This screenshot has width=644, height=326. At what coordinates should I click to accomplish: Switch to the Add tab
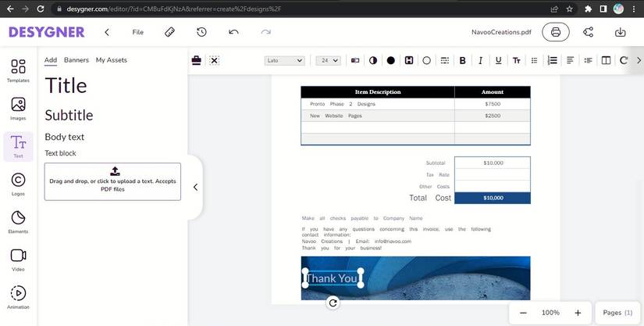[x=51, y=60]
